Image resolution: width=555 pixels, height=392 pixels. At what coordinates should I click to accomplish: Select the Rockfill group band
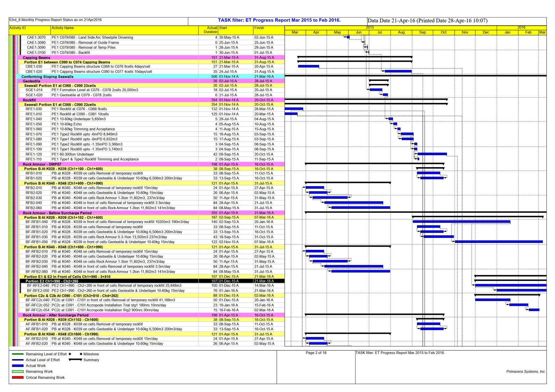pyautogui.click(x=151, y=100)
